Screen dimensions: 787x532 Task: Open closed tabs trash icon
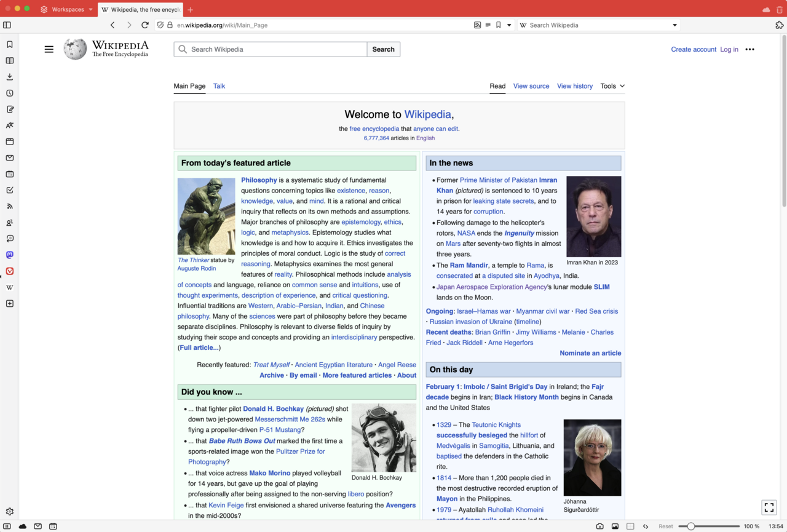779,9
